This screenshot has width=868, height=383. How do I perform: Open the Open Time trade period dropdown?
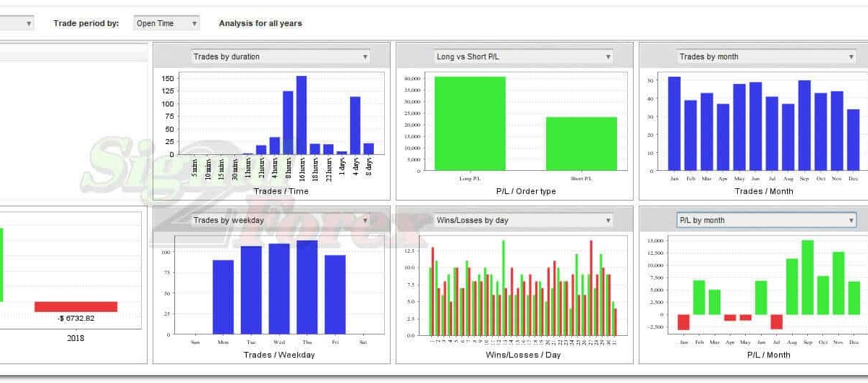[x=166, y=23]
